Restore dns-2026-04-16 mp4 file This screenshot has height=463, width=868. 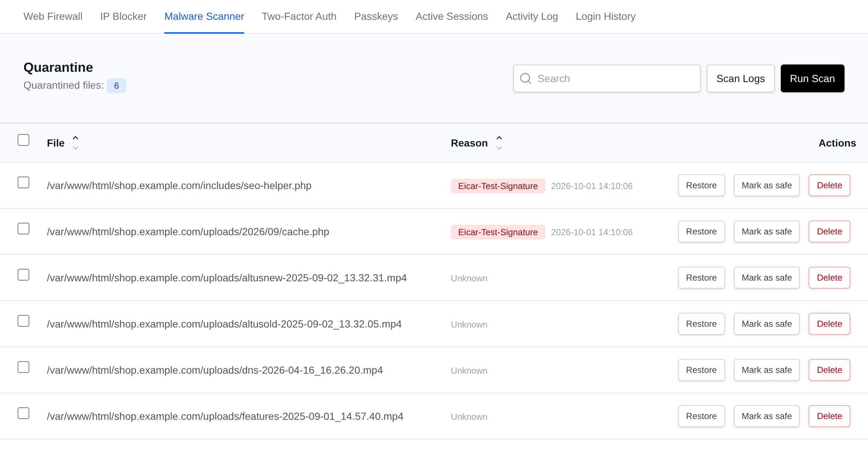(701, 370)
